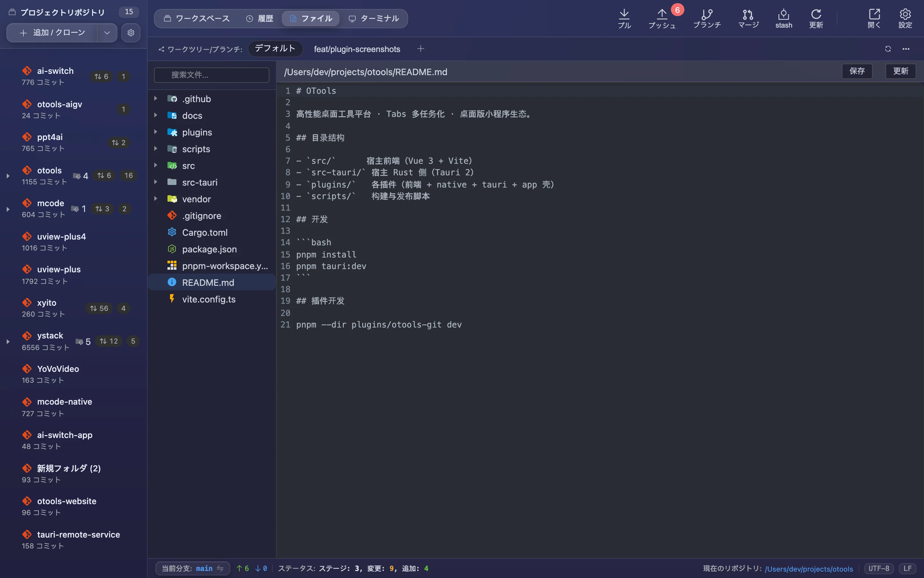The width and height of the screenshot is (924, 578).
Task: Switch to the ワークスペース tab
Action: click(x=197, y=18)
